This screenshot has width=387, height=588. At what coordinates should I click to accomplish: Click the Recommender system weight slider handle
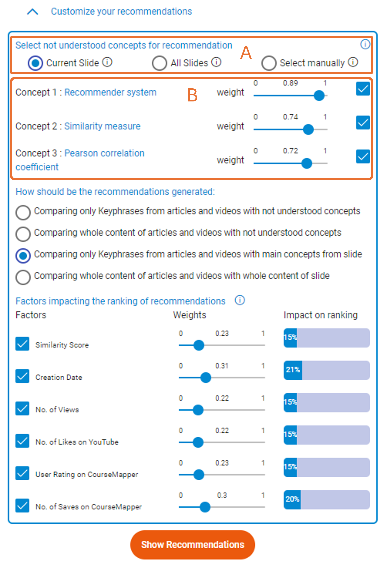click(319, 96)
